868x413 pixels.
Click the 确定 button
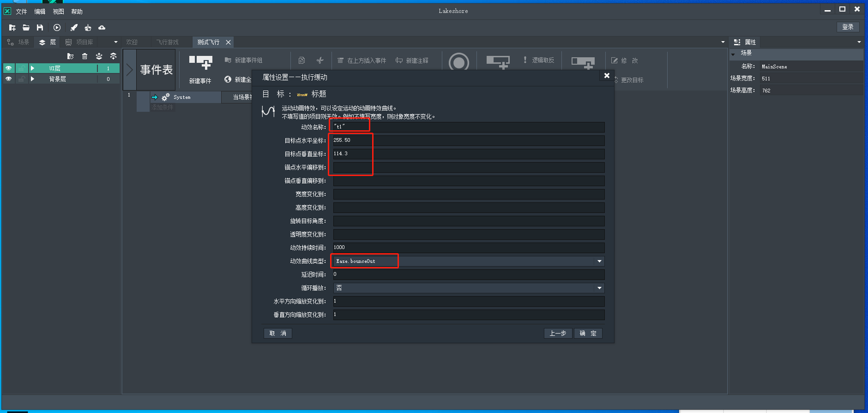click(588, 334)
